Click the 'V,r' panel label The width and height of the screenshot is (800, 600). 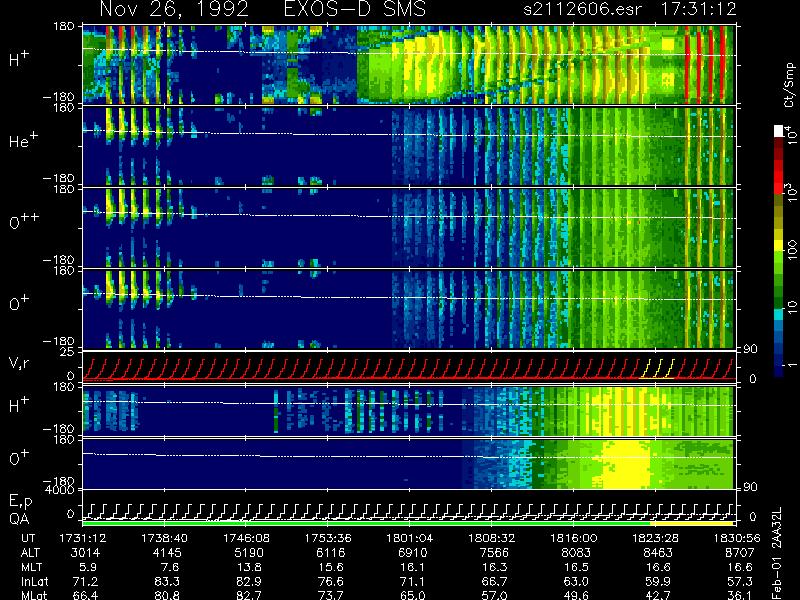19,363
